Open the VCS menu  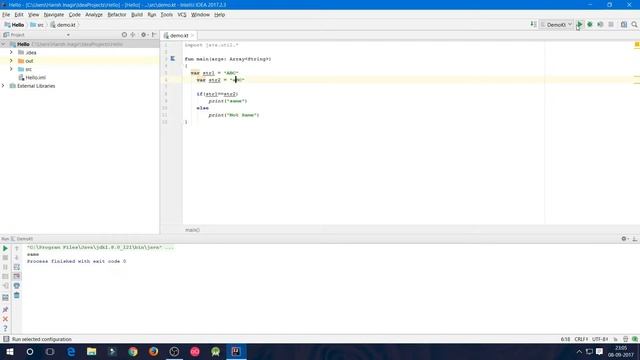point(182,15)
